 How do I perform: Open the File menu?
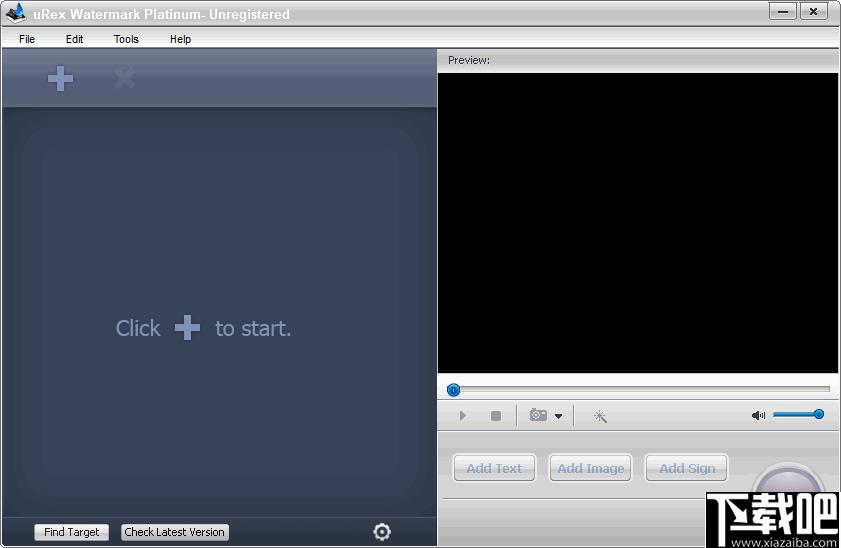point(27,39)
